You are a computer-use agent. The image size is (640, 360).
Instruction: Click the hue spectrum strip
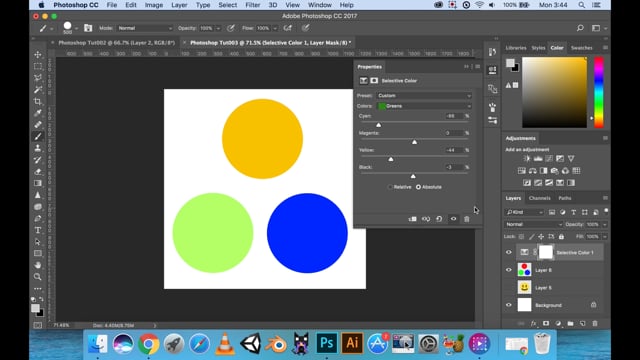[x=598, y=92]
